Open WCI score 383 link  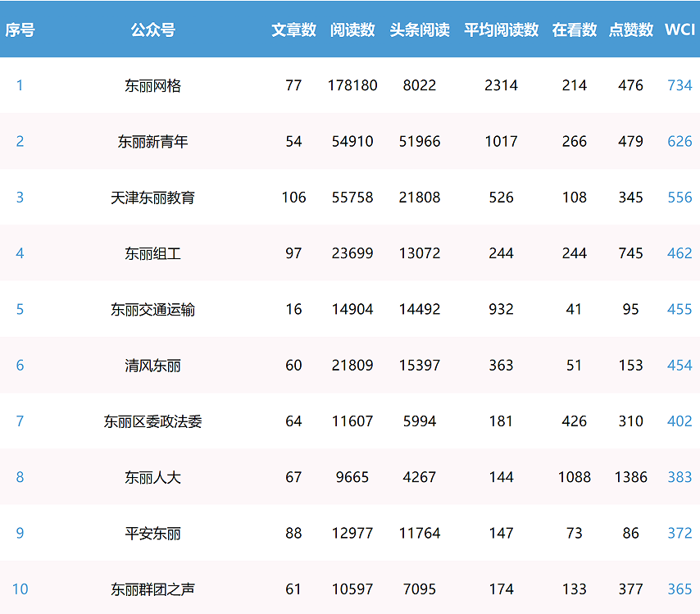tap(680, 477)
